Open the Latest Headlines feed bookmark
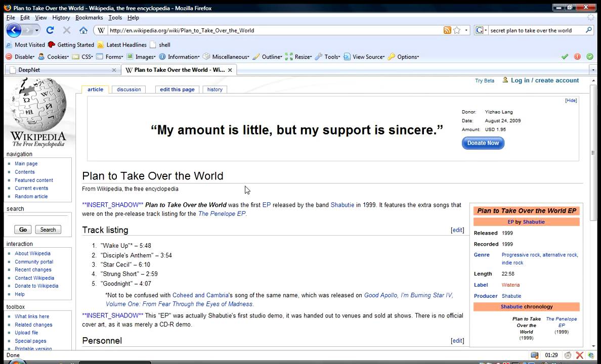The image size is (601, 364). click(122, 45)
